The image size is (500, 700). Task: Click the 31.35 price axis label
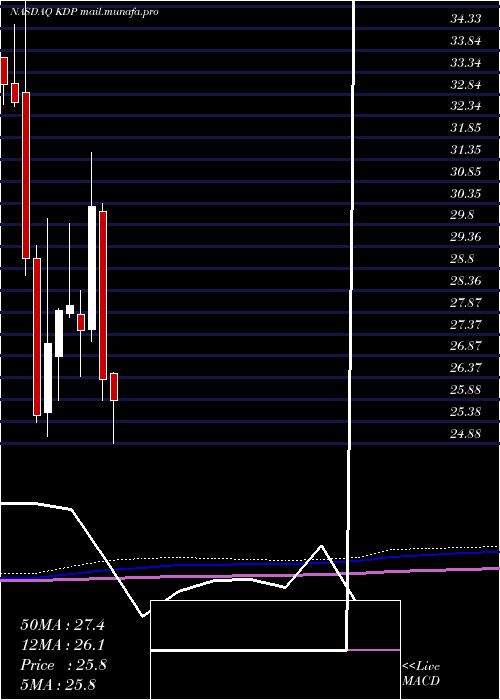click(x=466, y=150)
